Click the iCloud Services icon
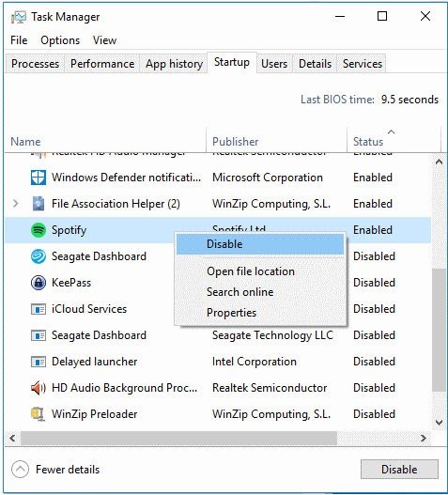 (x=39, y=309)
